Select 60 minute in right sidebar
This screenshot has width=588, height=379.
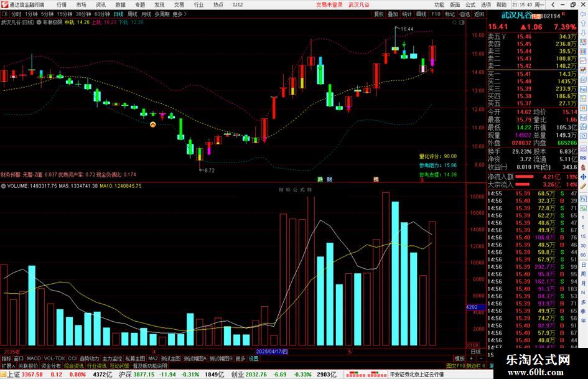[x=583, y=255]
